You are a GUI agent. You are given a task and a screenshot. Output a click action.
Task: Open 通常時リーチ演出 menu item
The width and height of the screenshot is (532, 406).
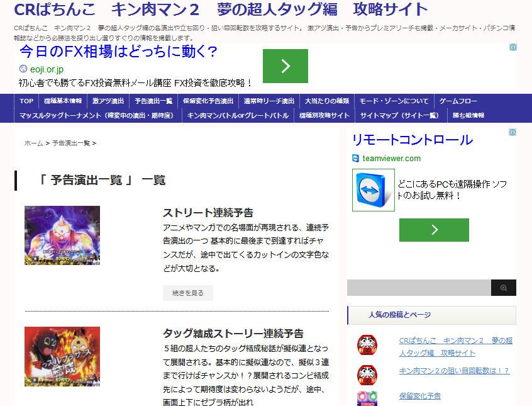[269, 101]
